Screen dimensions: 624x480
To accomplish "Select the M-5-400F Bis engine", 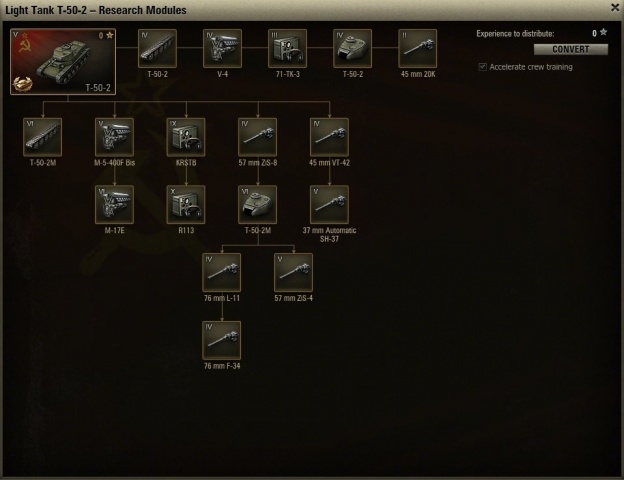I will pos(115,137).
